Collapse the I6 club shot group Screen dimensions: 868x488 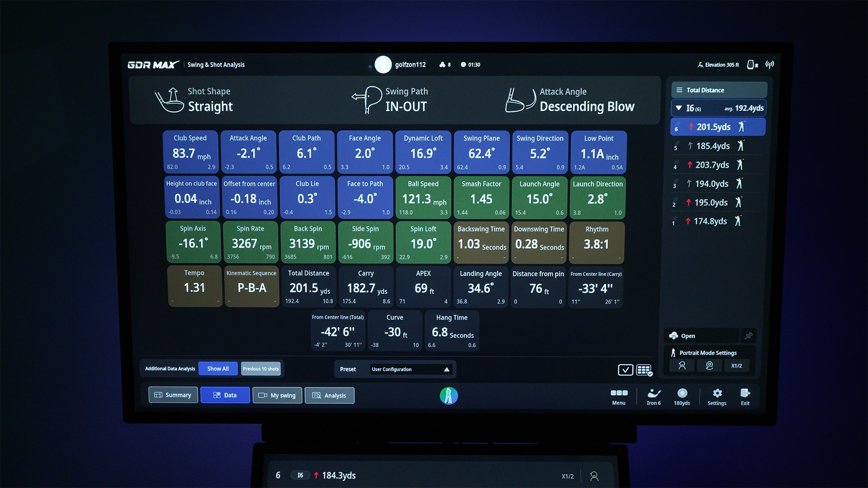(679, 108)
